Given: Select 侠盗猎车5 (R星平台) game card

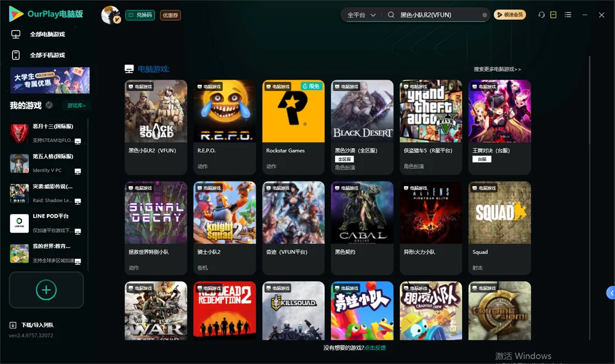Looking at the screenshot, I should (430, 127).
